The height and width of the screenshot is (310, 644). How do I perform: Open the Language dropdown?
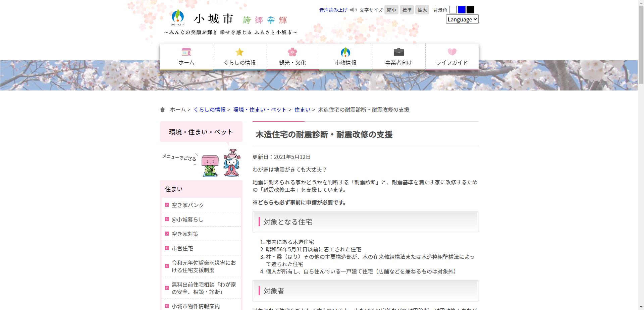coord(462,19)
